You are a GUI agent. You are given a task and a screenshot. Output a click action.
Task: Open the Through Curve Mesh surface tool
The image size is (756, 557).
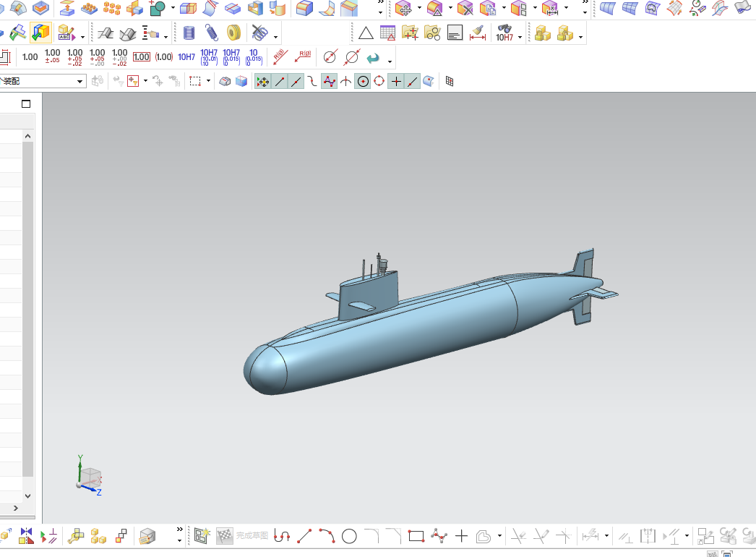[x=630, y=8]
